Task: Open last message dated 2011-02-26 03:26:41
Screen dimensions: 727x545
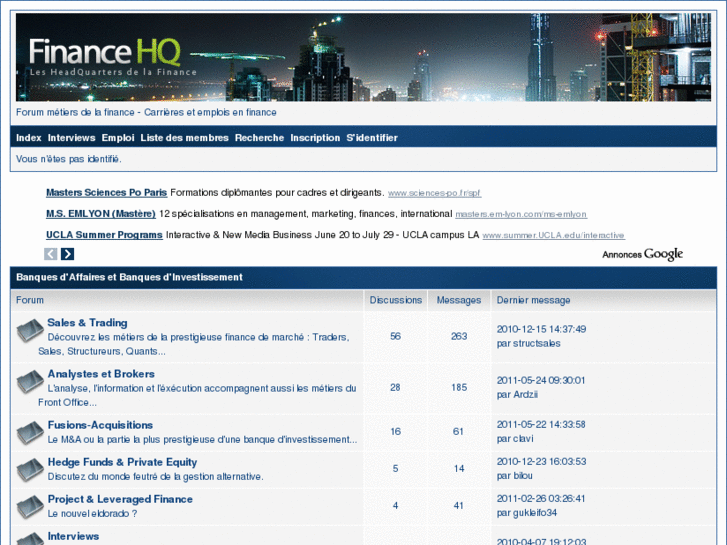Action: 541,499
